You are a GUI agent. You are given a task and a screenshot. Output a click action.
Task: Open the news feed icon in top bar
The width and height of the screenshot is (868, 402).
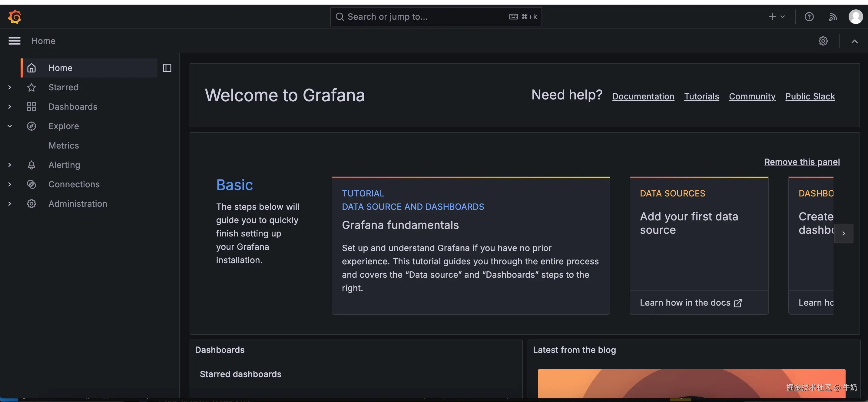coord(832,17)
